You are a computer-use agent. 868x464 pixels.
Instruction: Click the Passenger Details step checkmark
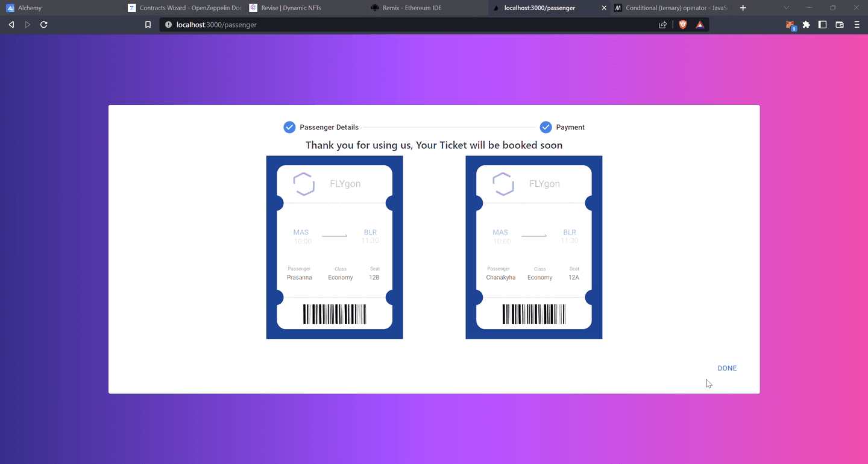pos(289,127)
